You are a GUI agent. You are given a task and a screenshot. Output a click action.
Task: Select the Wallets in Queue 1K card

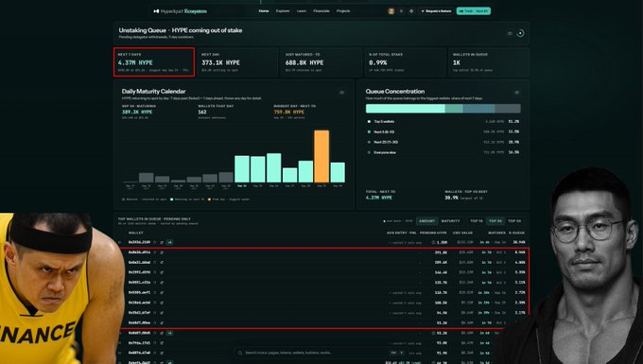489,62
